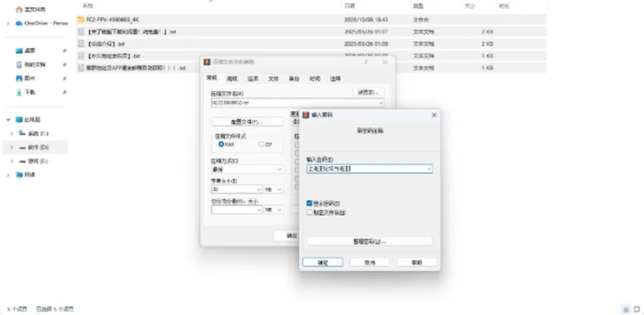The width and height of the screenshot is (644, 315).
Task: Open the compression method dropdown
Action: point(279,169)
